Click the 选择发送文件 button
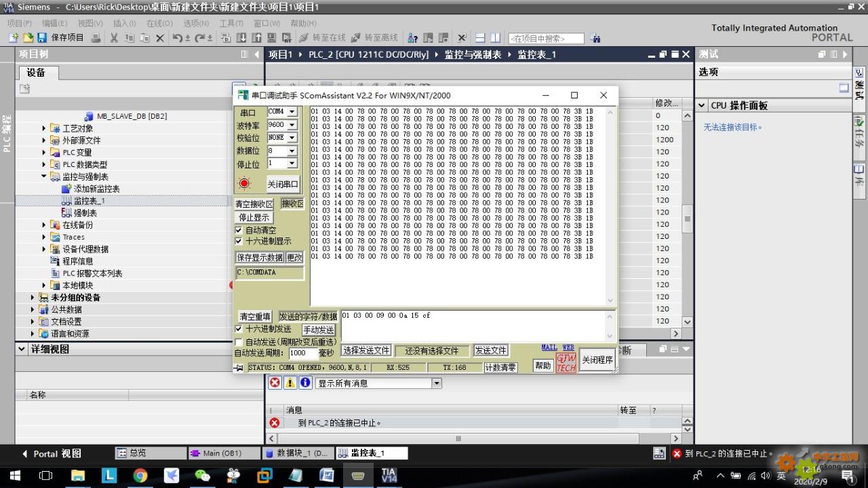 pos(366,351)
